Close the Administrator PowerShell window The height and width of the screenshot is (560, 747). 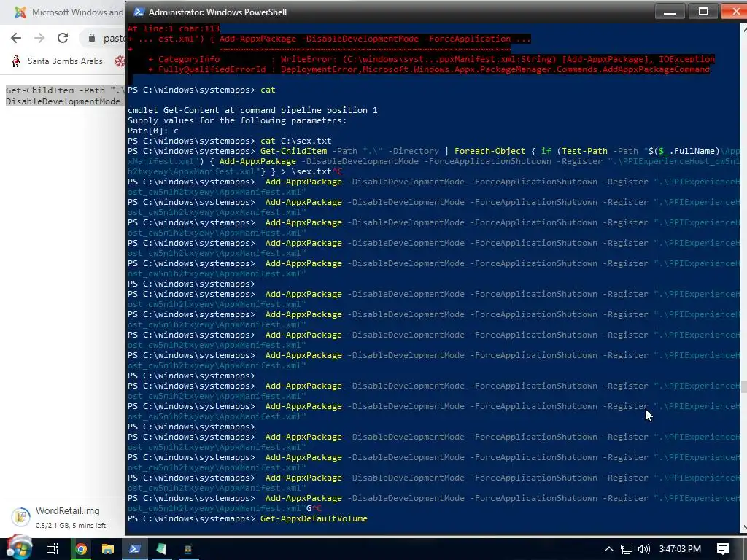[x=734, y=12]
